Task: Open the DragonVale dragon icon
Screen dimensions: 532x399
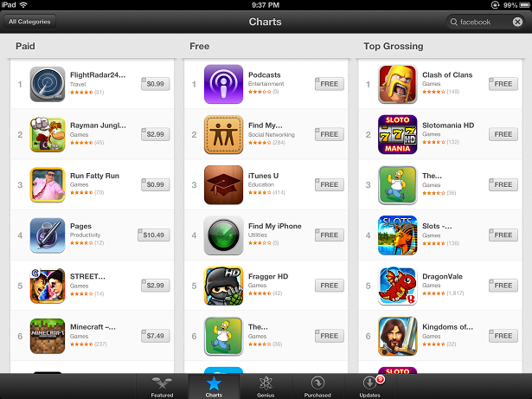Action: [x=397, y=286]
